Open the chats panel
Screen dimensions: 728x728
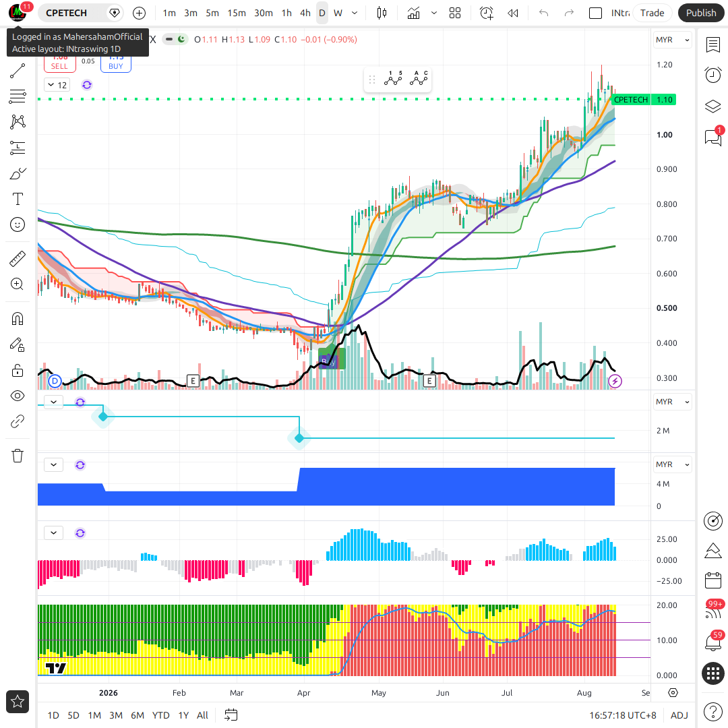click(x=713, y=137)
